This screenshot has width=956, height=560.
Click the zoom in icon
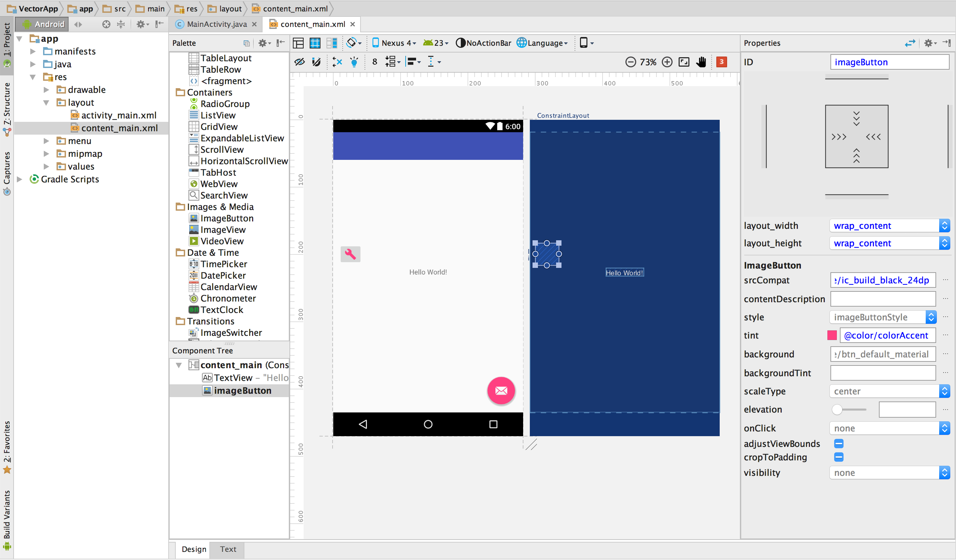pos(667,61)
